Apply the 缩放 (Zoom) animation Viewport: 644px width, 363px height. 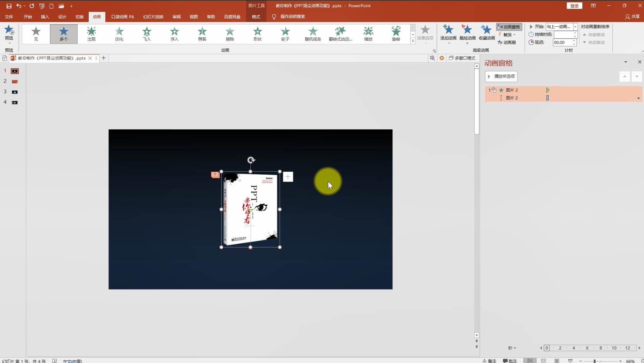click(x=368, y=34)
